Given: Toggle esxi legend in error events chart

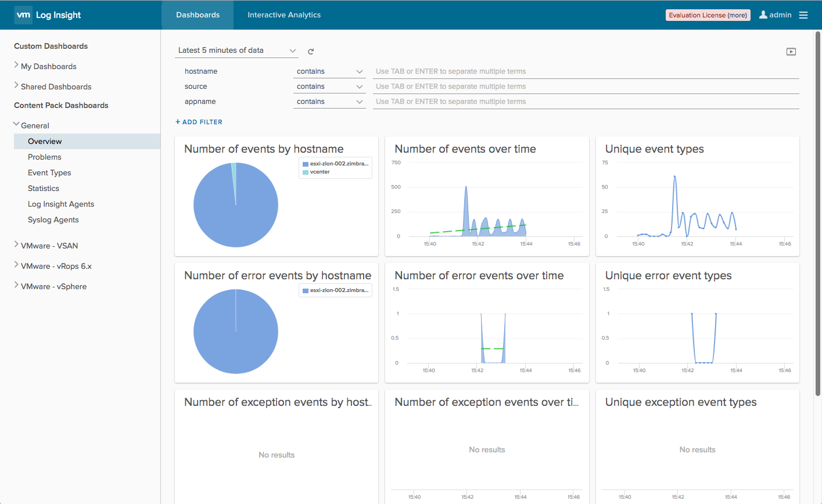Looking at the screenshot, I should (x=335, y=290).
